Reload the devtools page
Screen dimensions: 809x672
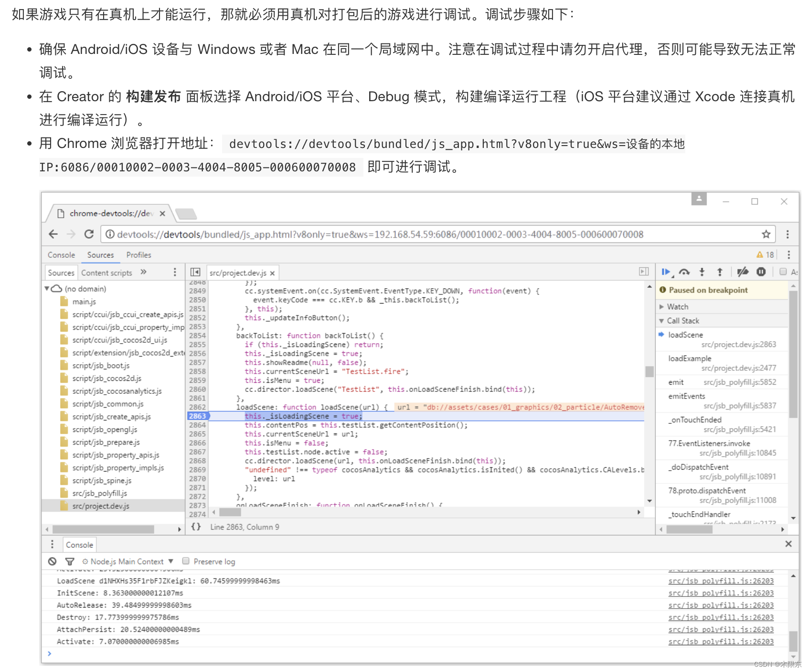89,234
